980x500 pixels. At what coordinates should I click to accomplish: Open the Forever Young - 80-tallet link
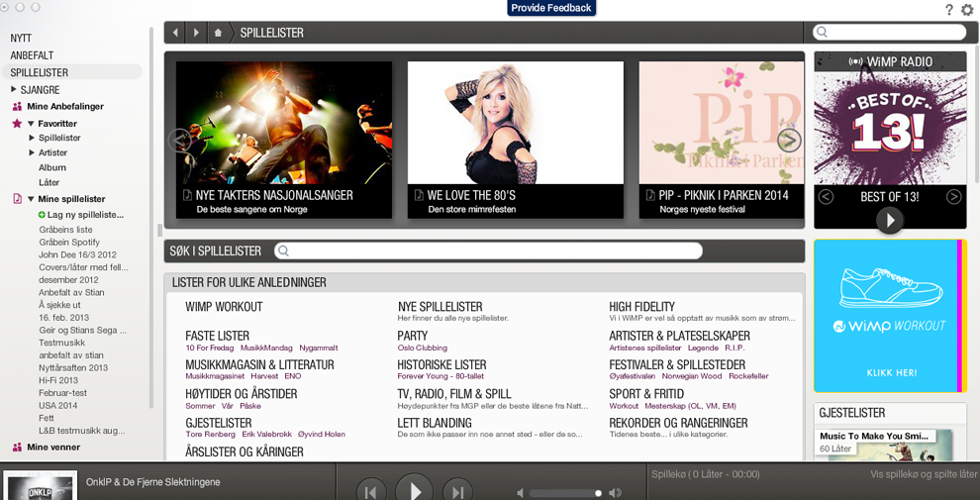441,376
